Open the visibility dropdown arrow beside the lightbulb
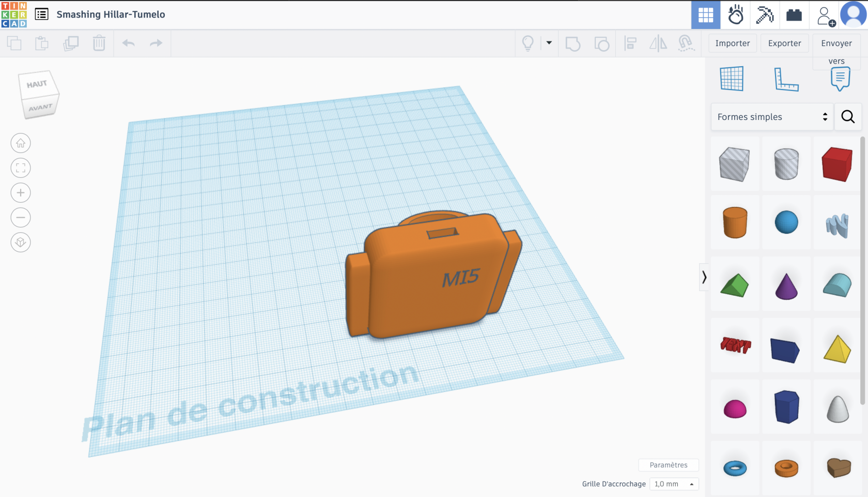 [x=549, y=43]
